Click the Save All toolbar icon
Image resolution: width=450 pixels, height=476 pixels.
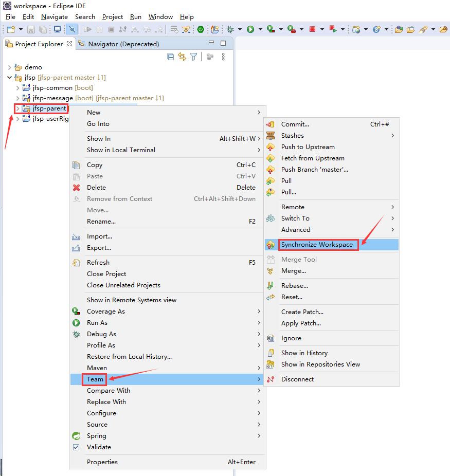[x=42, y=29]
